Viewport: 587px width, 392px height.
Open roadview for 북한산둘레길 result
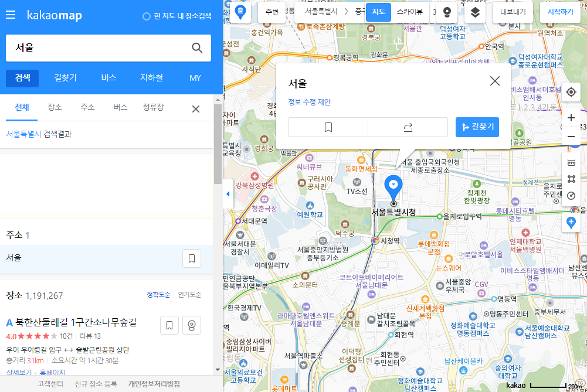click(192, 325)
